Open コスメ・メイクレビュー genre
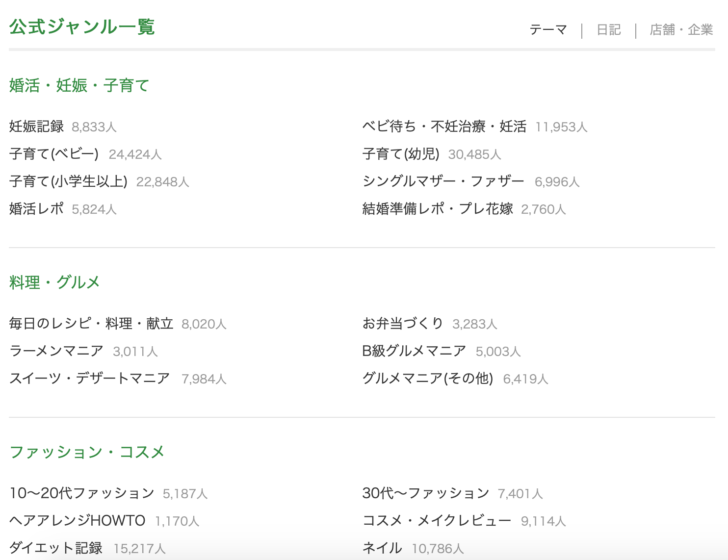The image size is (728, 560). click(437, 521)
